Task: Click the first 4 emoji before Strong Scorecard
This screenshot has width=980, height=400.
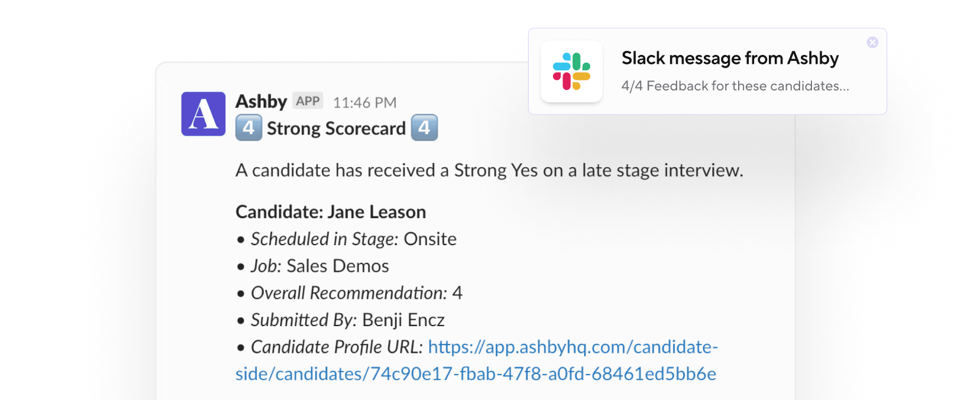Action: click(248, 128)
